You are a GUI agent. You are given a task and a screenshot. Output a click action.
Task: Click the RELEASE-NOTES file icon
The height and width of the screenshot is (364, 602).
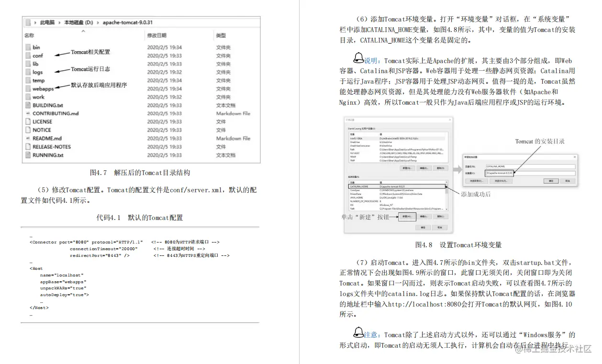point(28,146)
